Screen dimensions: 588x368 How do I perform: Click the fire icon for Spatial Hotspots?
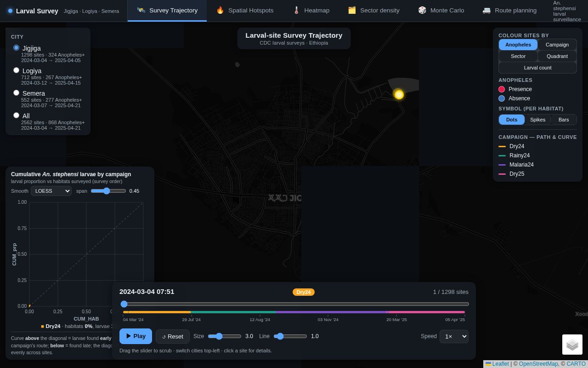tap(220, 10)
